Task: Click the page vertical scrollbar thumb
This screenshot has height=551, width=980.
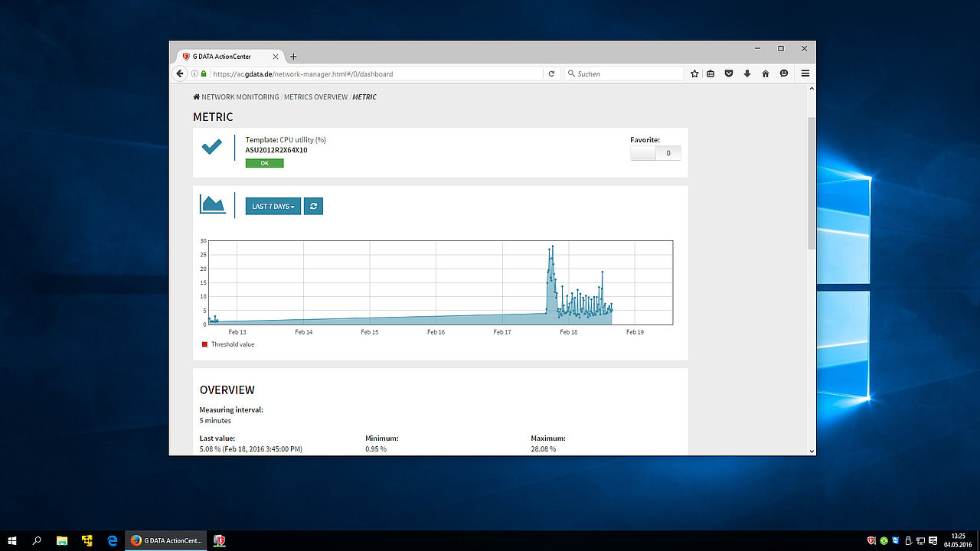Action: click(x=811, y=184)
